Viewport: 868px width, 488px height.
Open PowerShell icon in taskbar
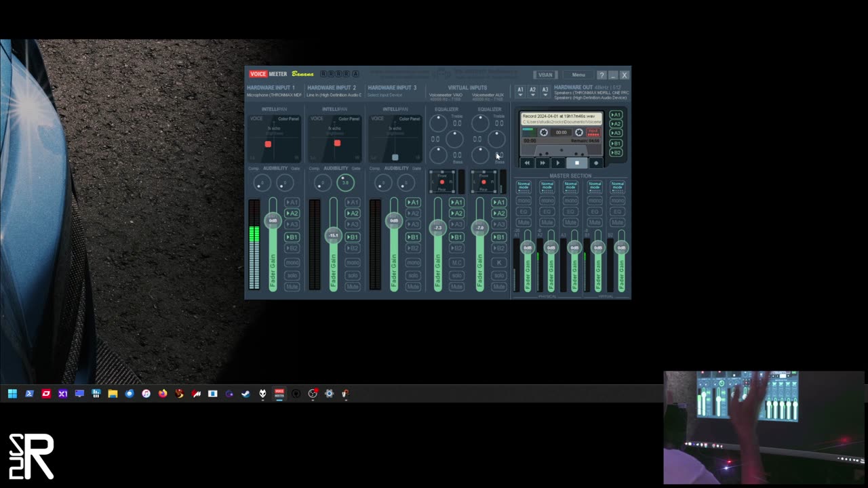point(29,394)
